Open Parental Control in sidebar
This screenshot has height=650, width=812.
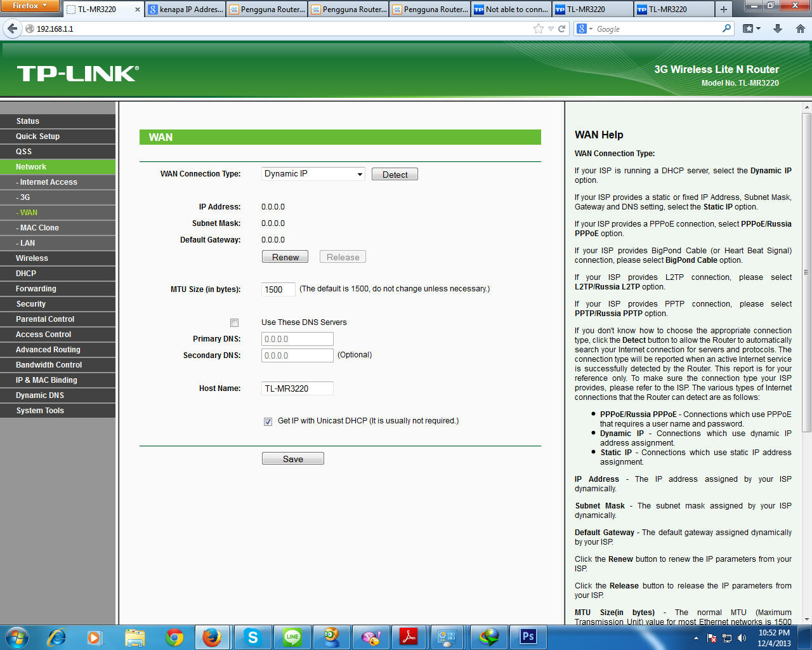click(58, 319)
